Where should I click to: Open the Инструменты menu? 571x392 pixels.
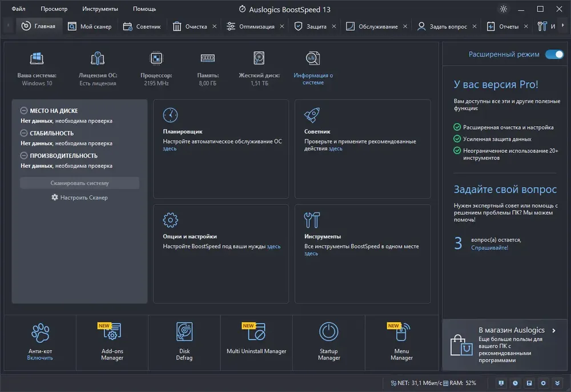tap(100, 9)
